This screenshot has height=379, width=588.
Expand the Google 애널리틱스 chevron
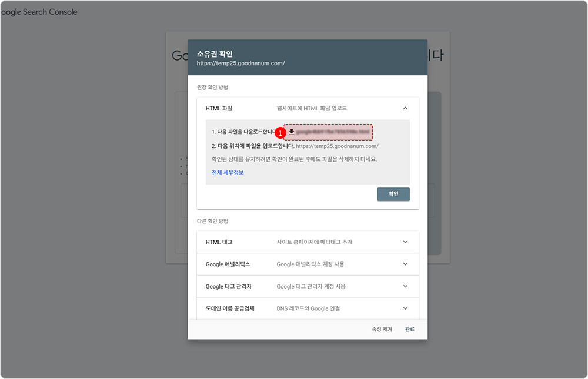405,264
